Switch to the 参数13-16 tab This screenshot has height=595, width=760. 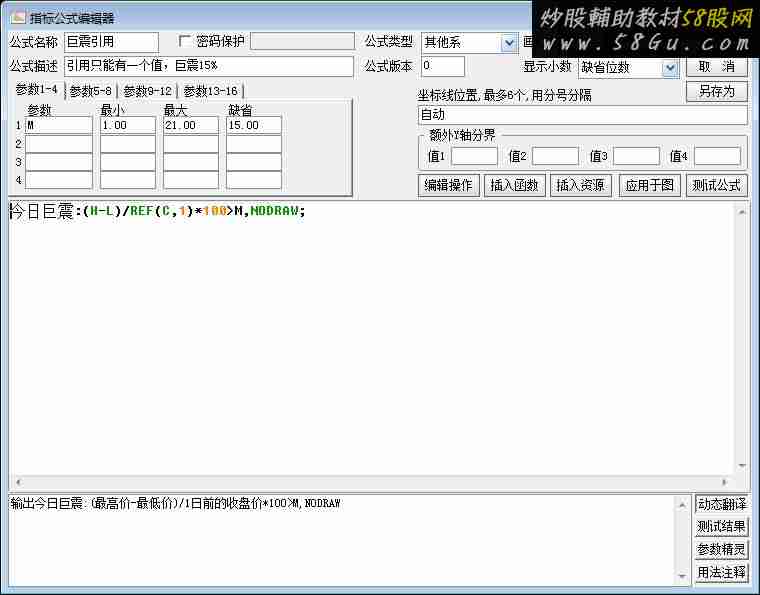211,91
